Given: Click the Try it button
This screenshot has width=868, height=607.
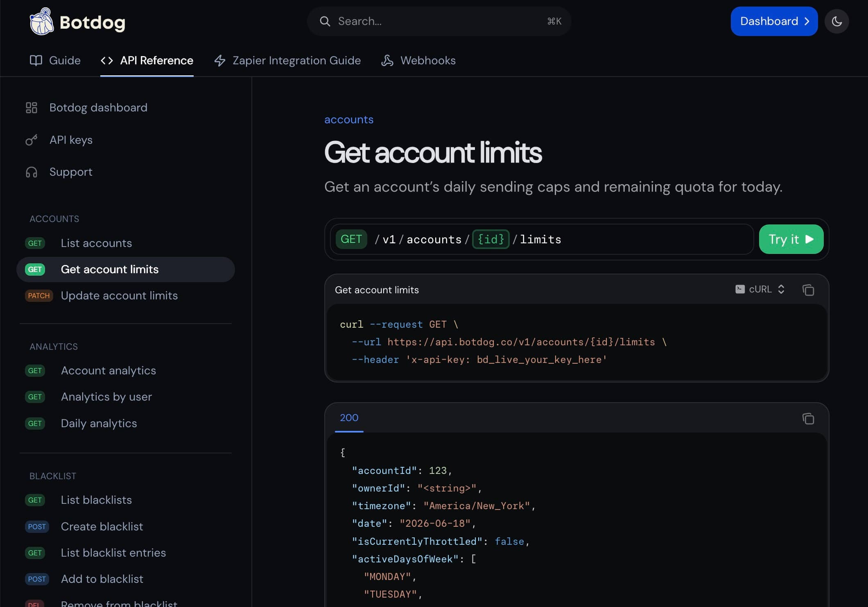Looking at the screenshot, I should tap(791, 239).
